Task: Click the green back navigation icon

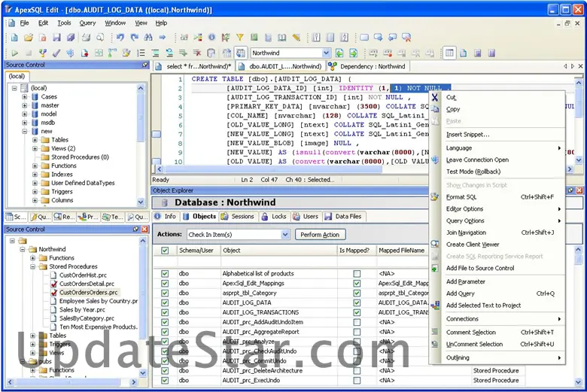Action: [x=339, y=53]
